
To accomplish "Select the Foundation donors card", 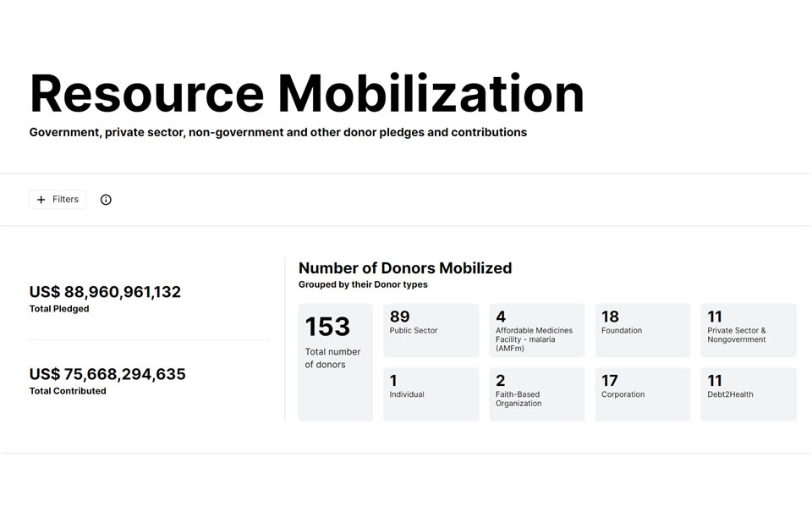I will (x=642, y=330).
